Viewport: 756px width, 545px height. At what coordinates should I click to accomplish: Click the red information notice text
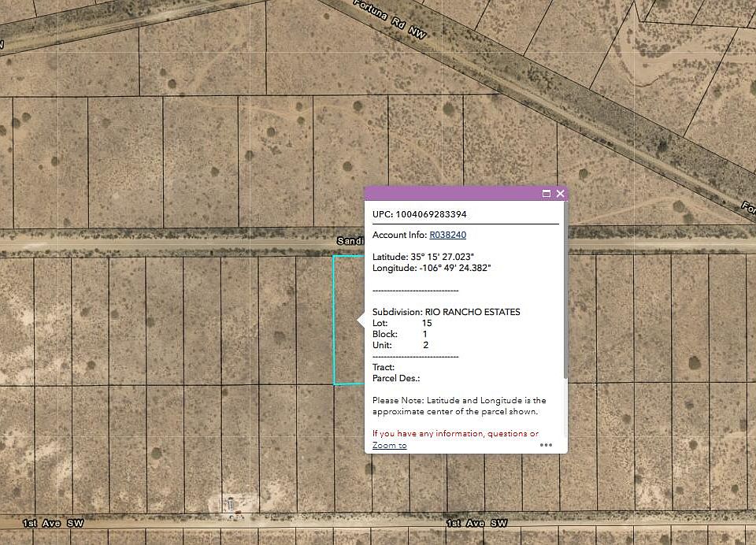pos(457,433)
